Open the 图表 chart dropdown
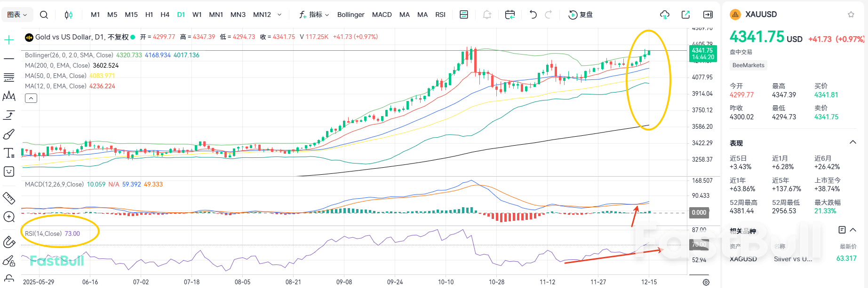868x288 pixels. tap(17, 15)
